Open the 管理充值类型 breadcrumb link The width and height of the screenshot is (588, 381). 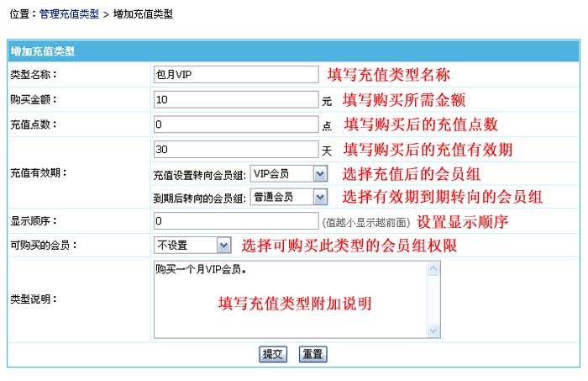[69, 14]
